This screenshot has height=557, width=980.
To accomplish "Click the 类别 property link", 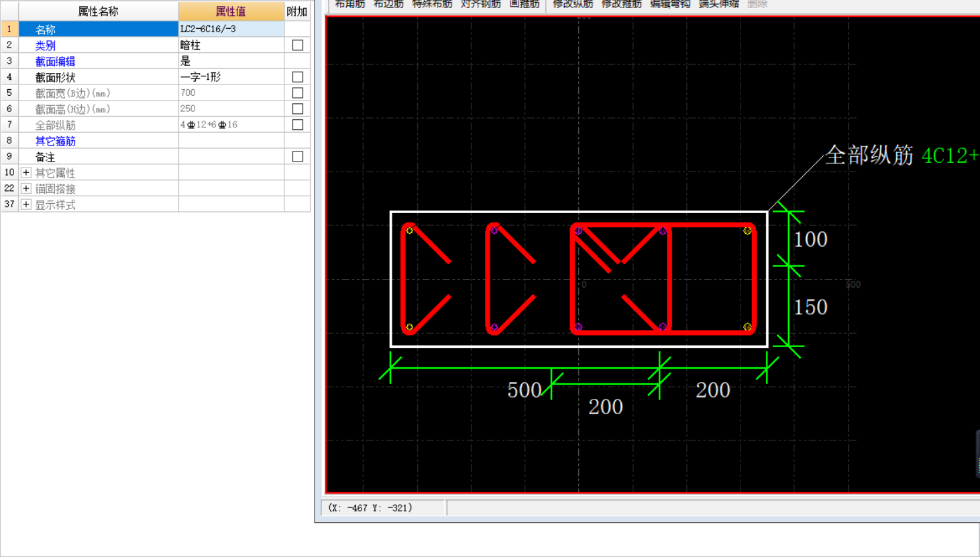I will pyautogui.click(x=45, y=46).
